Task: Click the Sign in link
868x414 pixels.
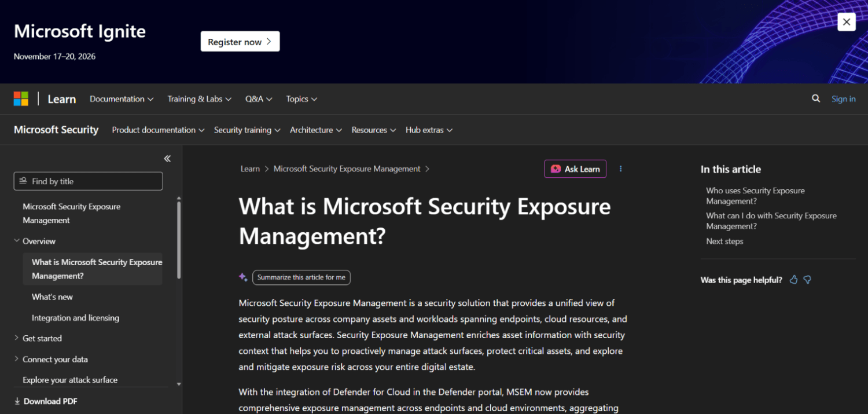Action: [843, 99]
